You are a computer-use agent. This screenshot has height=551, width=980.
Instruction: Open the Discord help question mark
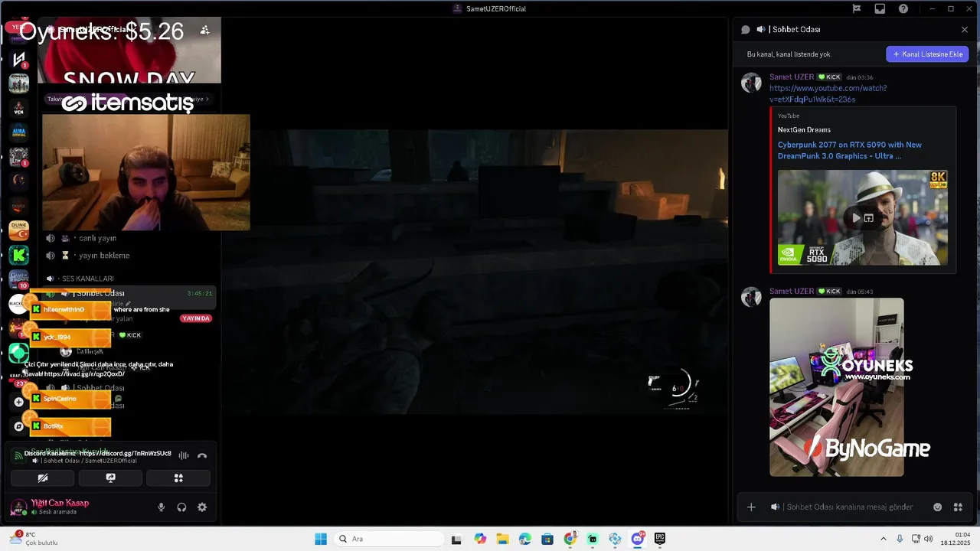click(903, 8)
